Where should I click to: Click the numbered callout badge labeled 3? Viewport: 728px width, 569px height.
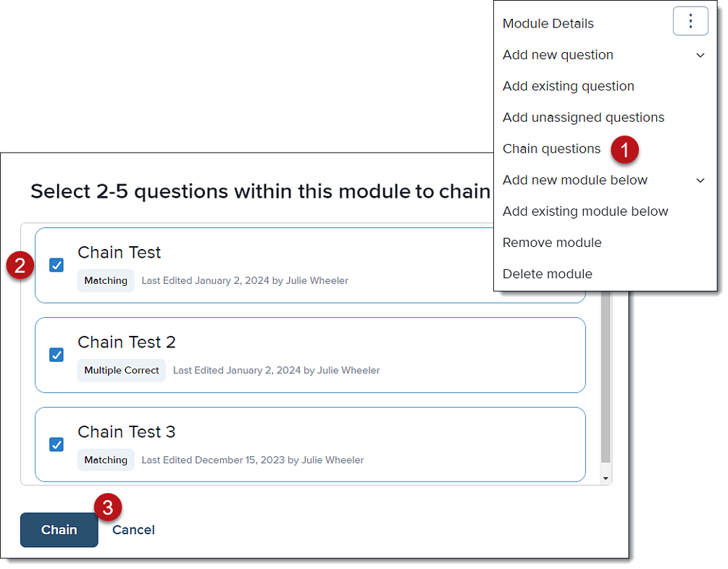[x=107, y=507]
